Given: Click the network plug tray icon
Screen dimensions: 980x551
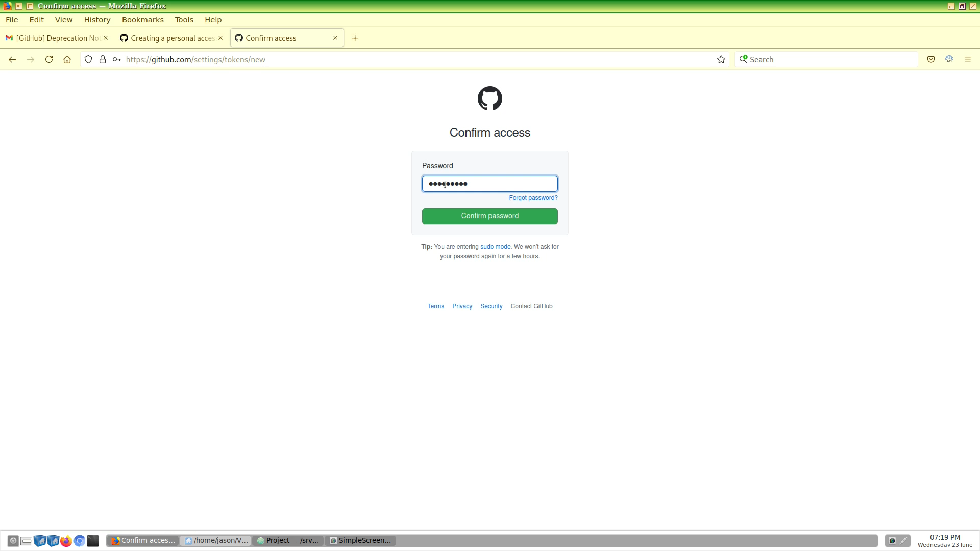Looking at the screenshot, I should pos(904,541).
